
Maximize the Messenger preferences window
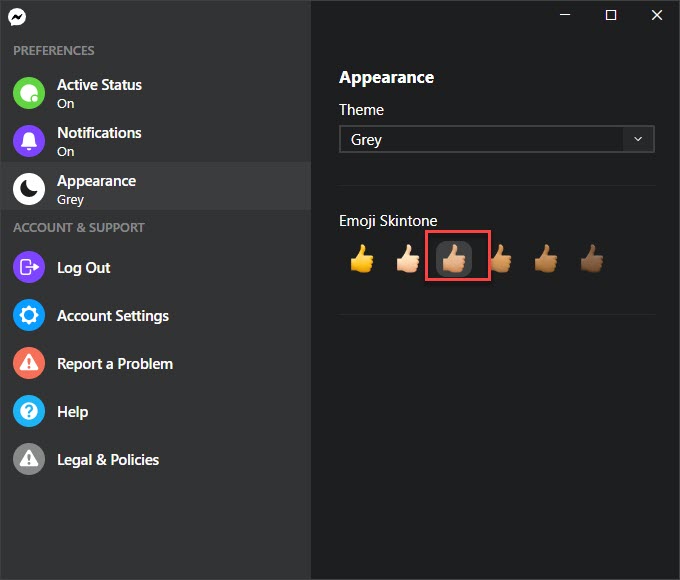[611, 15]
